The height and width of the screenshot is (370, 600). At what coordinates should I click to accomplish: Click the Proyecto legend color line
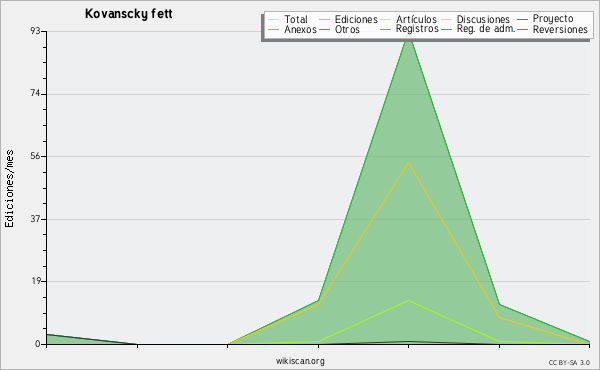(x=522, y=20)
